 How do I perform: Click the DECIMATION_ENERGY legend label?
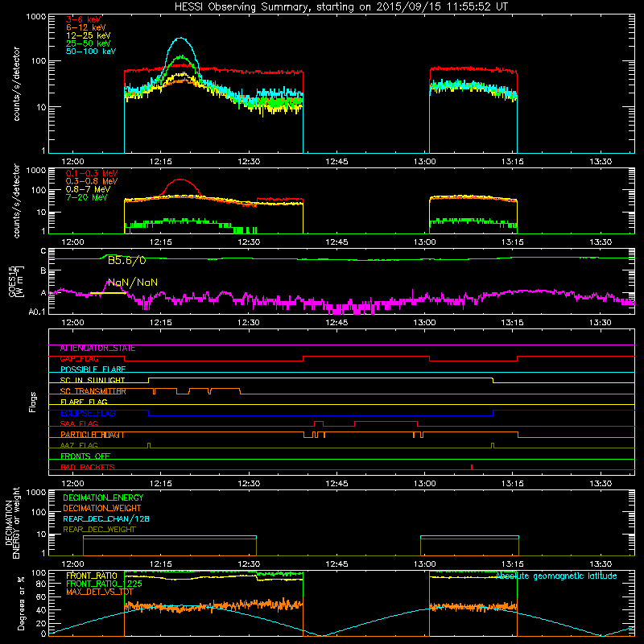point(103,497)
